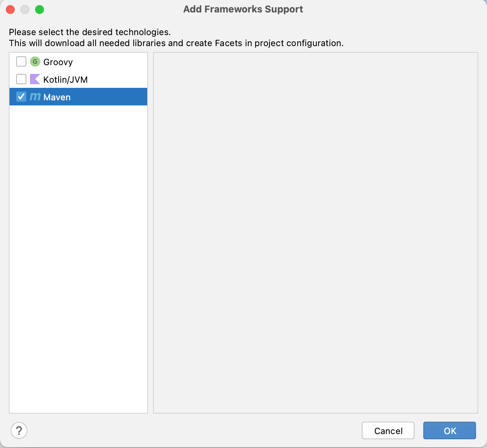Click the purple Kotlin/JVM framework icon
Image resolution: width=487 pixels, height=448 pixels.
35,79
